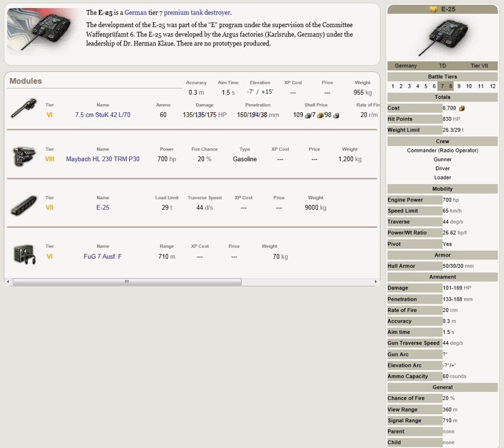
Task: Click the gold coin icon beside Cost 6,700
Action: [x=462, y=108]
